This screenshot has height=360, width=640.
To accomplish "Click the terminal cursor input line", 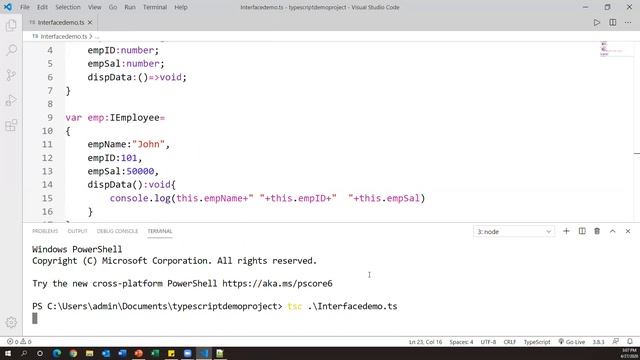I will 35,318.
